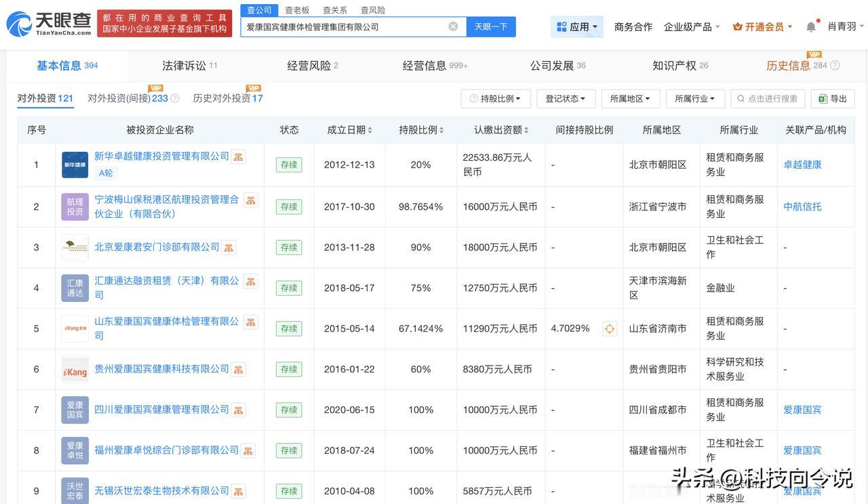Switch to the 经营信息 999+ tab
Viewport: 868px width, 504px height.
435,66
